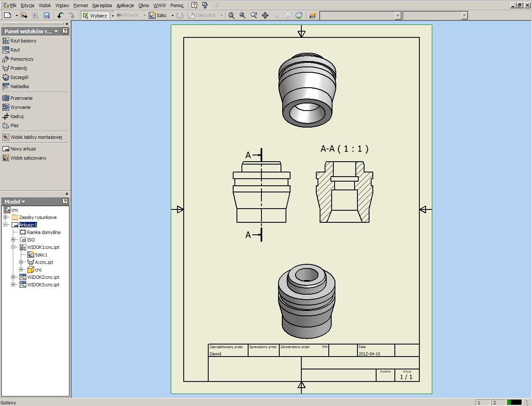Open the Szkic dropdown arrow
The height and width of the screenshot is (406, 532).
click(x=172, y=15)
